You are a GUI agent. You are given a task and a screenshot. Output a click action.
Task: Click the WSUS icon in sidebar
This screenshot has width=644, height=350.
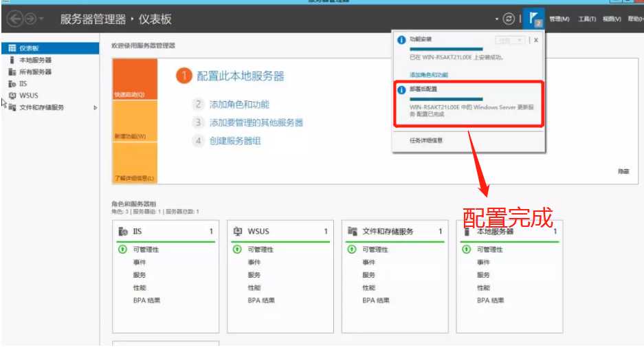pos(12,96)
